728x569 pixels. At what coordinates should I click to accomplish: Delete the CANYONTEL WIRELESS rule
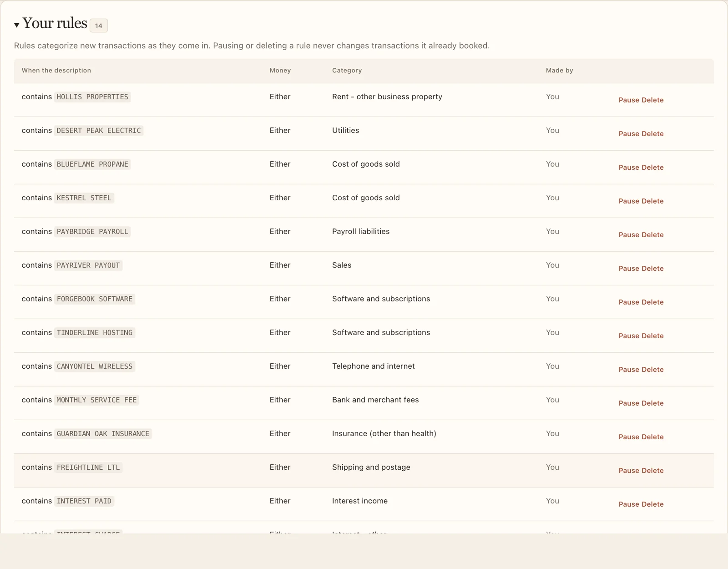(652, 370)
